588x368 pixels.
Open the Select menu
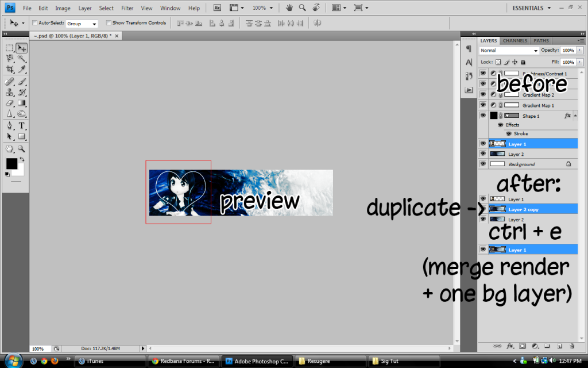106,8
